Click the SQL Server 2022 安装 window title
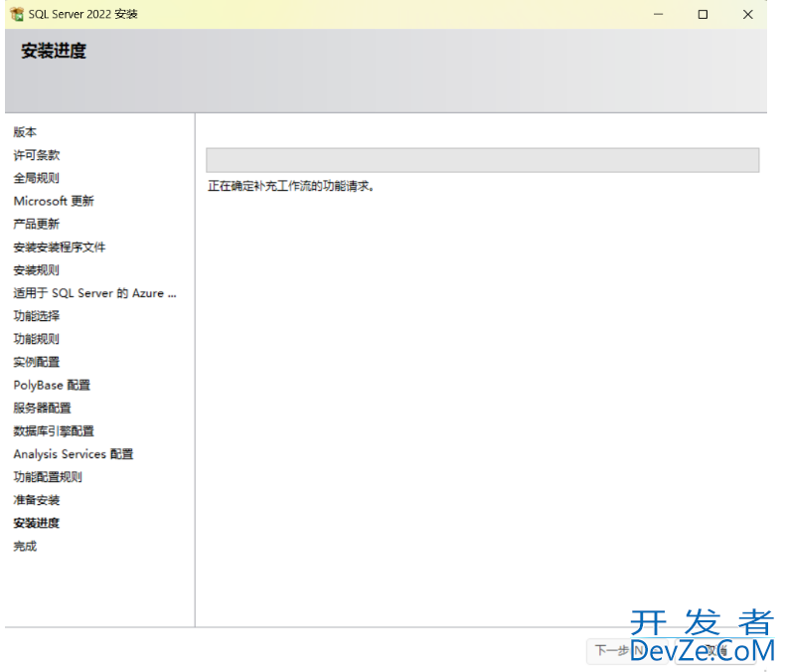This screenshot has width=785, height=672. click(83, 15)
